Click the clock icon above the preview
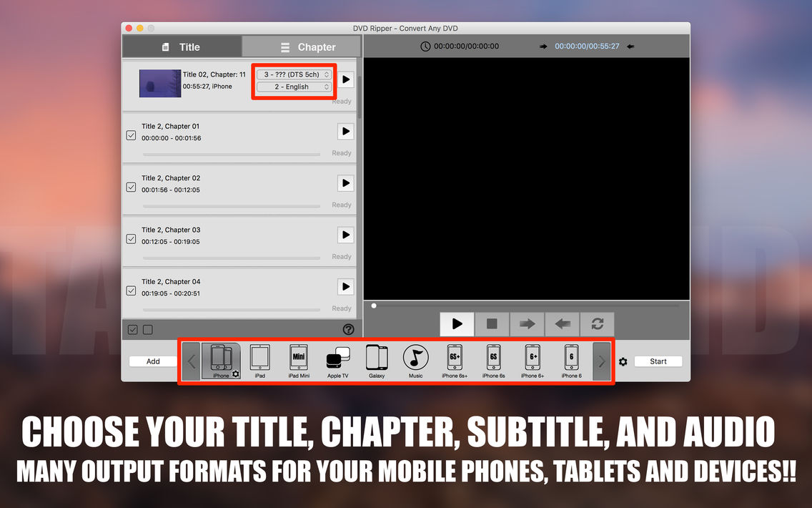The height and width of the screenshot is (508, 812). click(425, 46)
